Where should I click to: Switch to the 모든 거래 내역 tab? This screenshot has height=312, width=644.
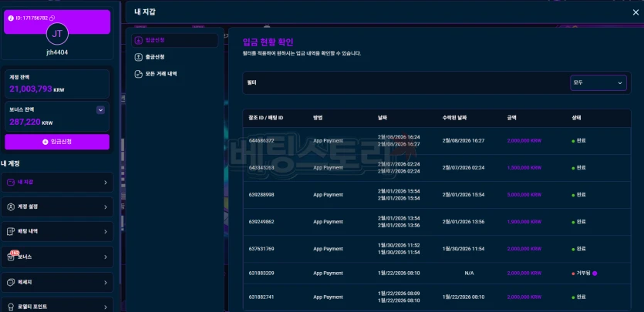coord(175,74)
